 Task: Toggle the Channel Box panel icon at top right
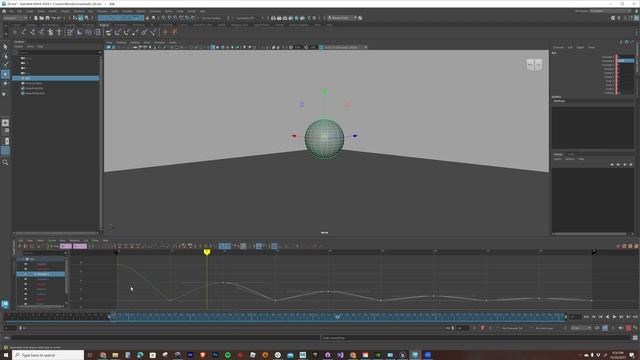click(636, 18)
